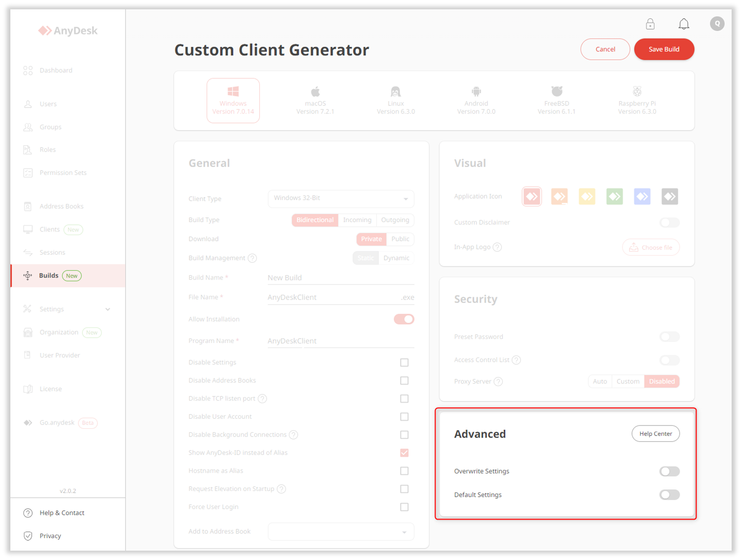This screenshot has width=742, height=560.
Task: Enable the Default Settings toggle
Action: click(x=669, y=495)
